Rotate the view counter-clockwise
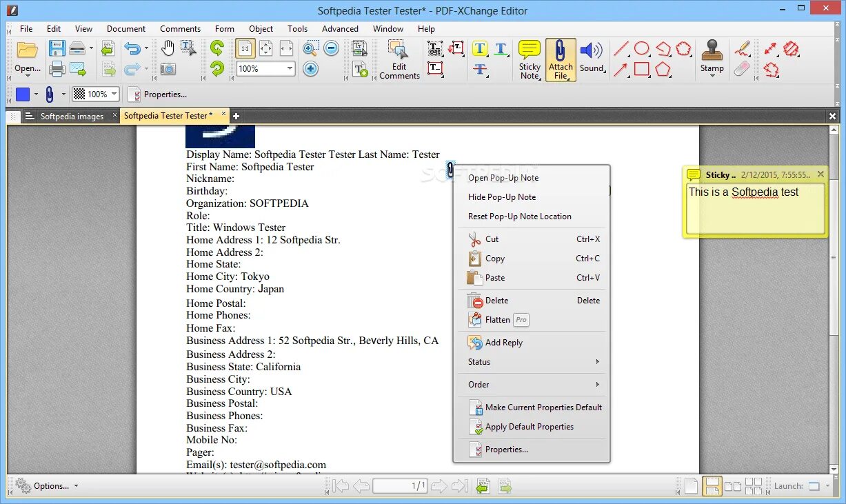 [217, 48]
